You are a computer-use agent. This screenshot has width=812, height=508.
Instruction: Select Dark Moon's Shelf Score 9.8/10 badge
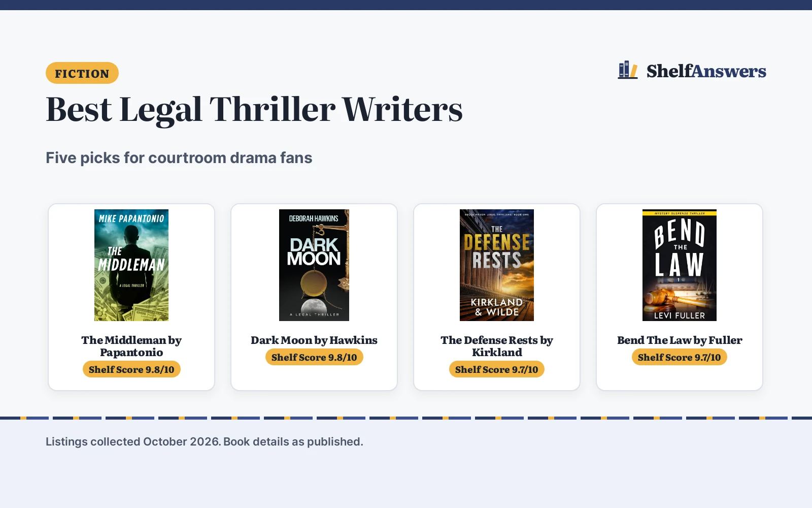tap(314, 357)
